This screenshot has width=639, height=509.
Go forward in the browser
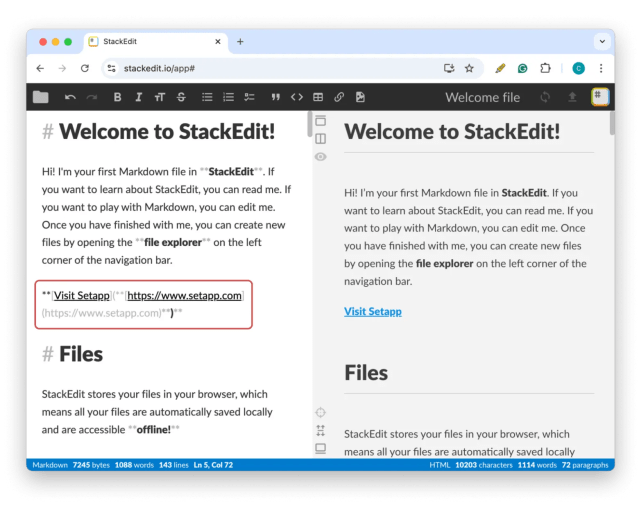coord(62,68)
